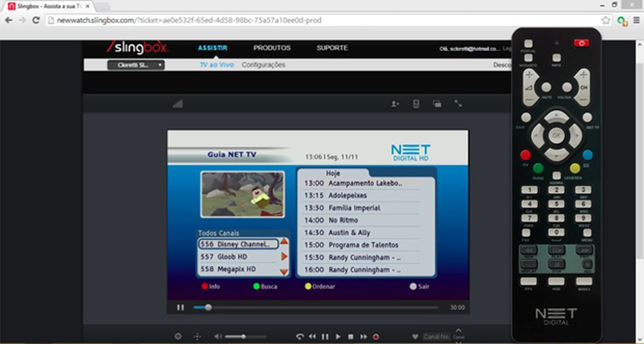644x344 pixels.
Task: Expand the Cloretti Slingbox device dropdown
Action: [x=136, y=65]
